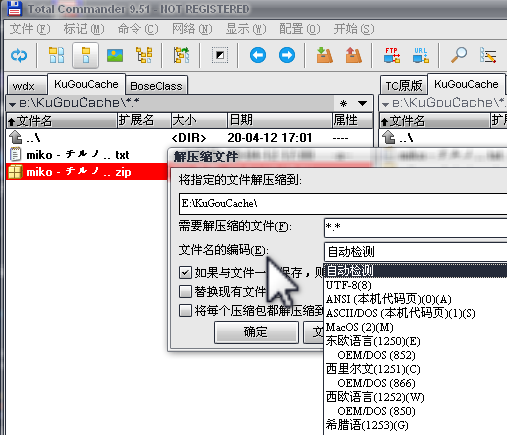Open the 配置(O) menu
507x435 pixels.
300,29
